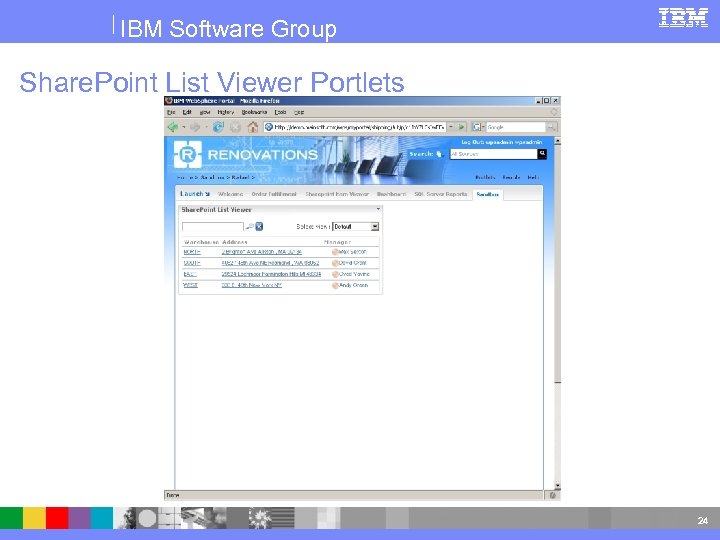Open the EAST warehouse link
The width and height of the screenshot is (720, 540).
tap(190, 274)
